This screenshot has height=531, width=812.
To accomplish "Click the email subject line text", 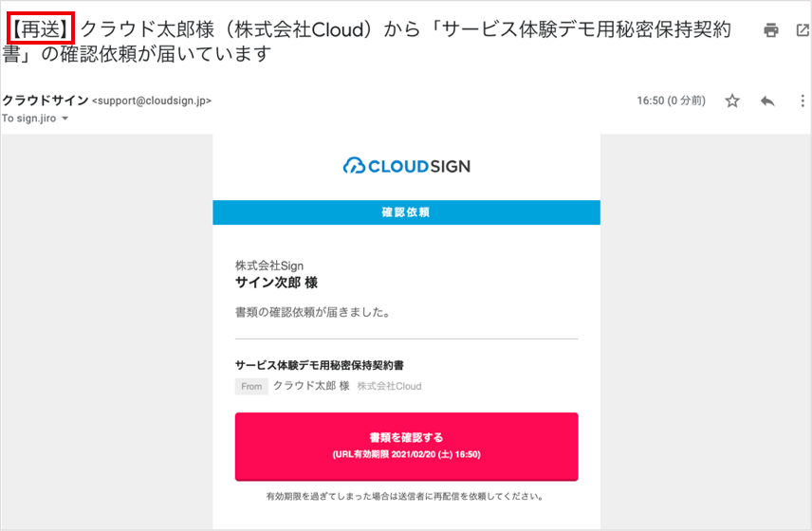I will 367,42.
